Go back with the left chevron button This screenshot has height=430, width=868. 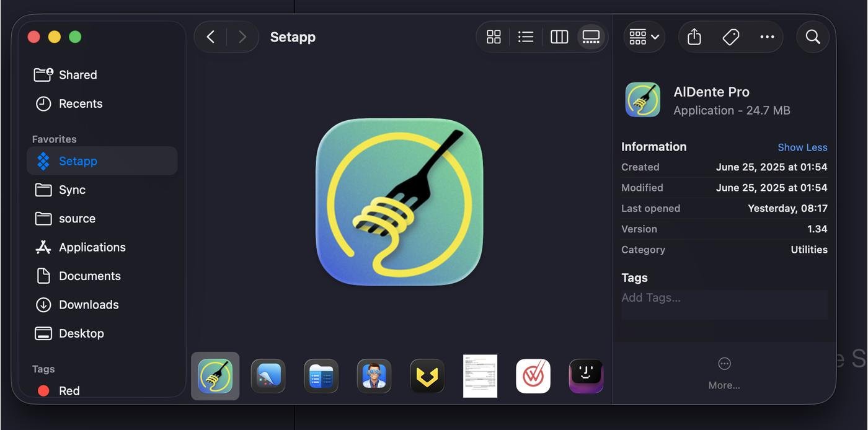point(211,37)
